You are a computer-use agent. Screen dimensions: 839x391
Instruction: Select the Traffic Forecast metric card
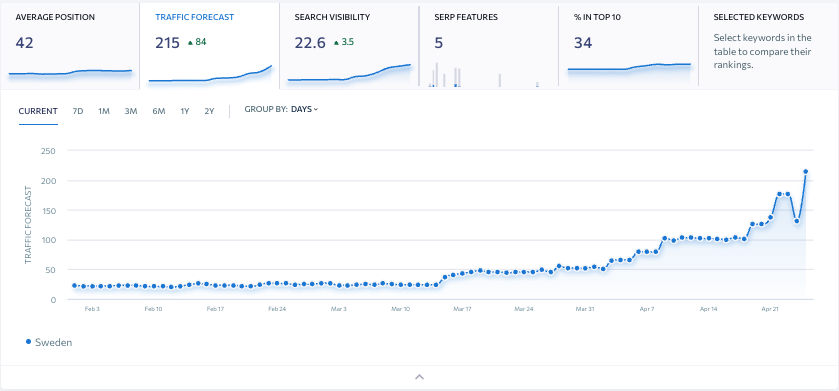[x=209, y=45]
